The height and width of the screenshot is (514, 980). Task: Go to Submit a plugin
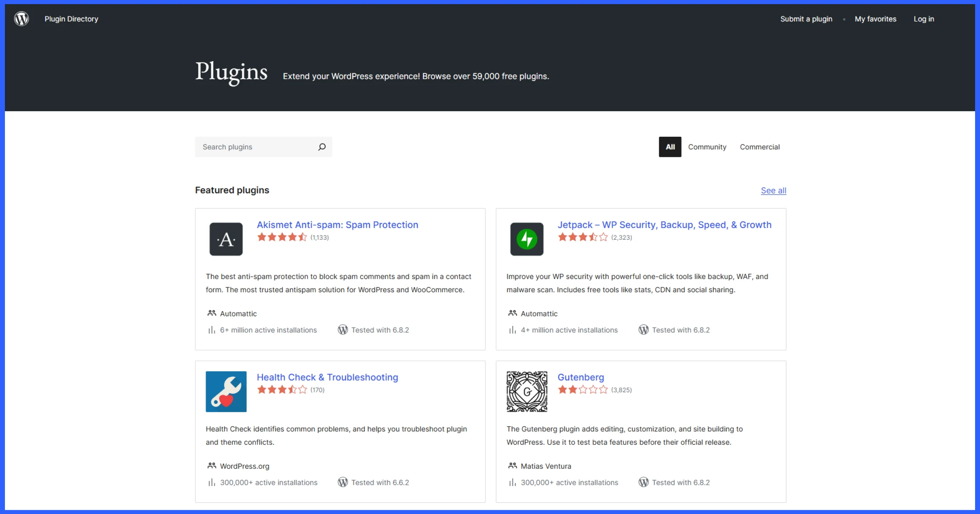806,19
